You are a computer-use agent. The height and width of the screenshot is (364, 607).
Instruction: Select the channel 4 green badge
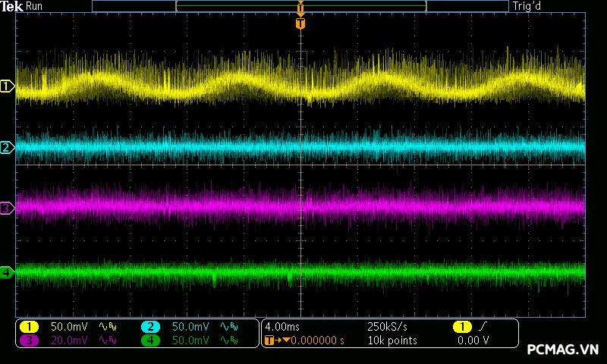(150, 340)
